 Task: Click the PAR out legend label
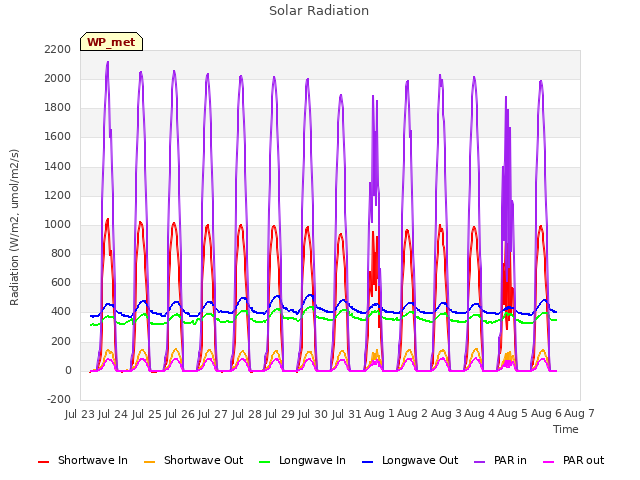pos(583,460)
